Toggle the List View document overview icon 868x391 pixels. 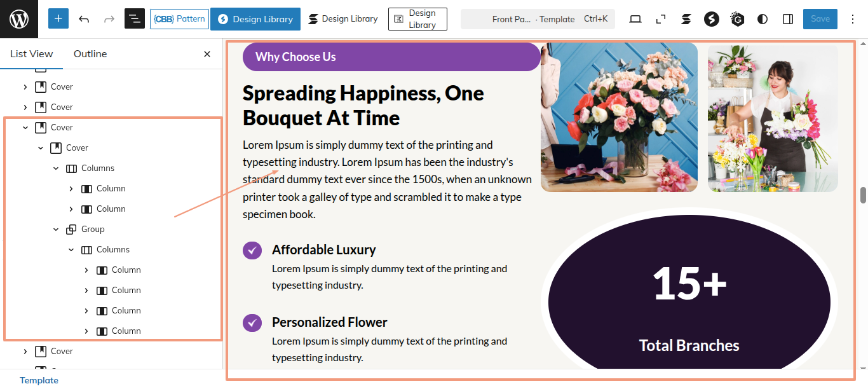135,19
